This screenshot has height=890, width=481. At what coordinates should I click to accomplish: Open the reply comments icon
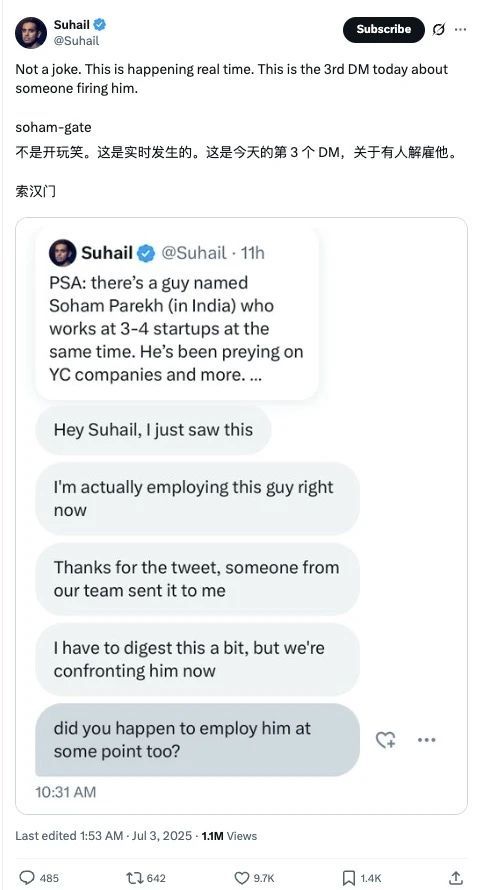pos(27,878)
